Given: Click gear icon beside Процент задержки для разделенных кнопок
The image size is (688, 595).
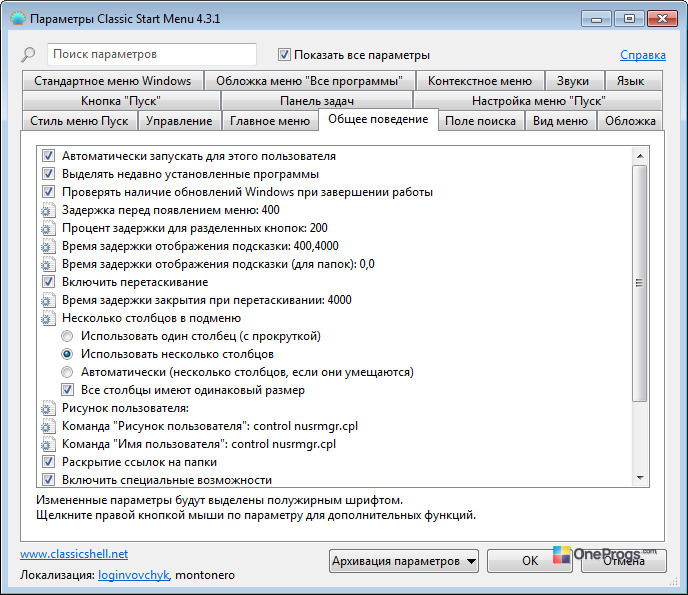Looking at the screenshot, I should pyautogui.click(x=48, y=228).
